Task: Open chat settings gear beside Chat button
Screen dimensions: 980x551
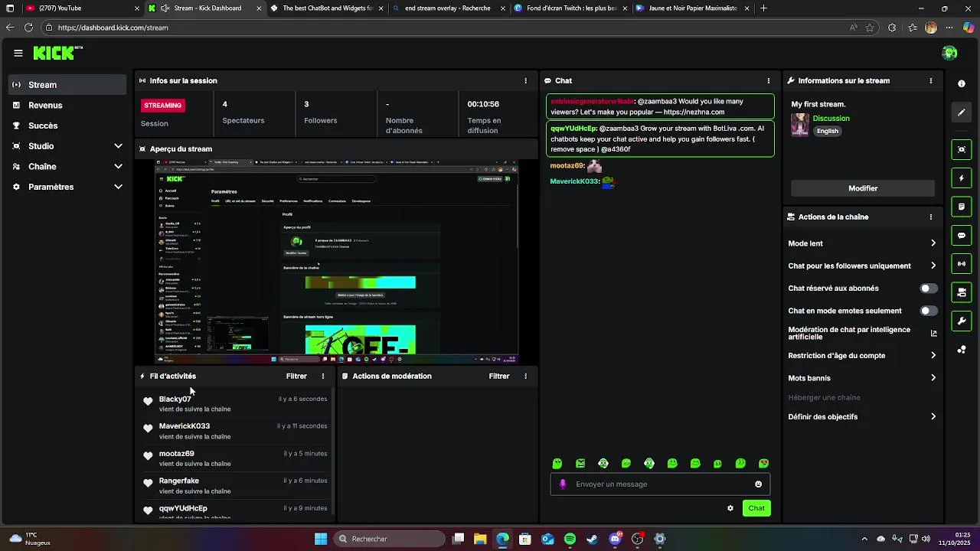Action: coord(730,508)
